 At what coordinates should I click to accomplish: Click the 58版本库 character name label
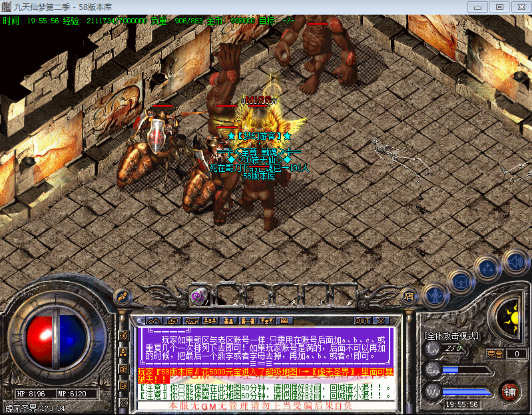259,176
